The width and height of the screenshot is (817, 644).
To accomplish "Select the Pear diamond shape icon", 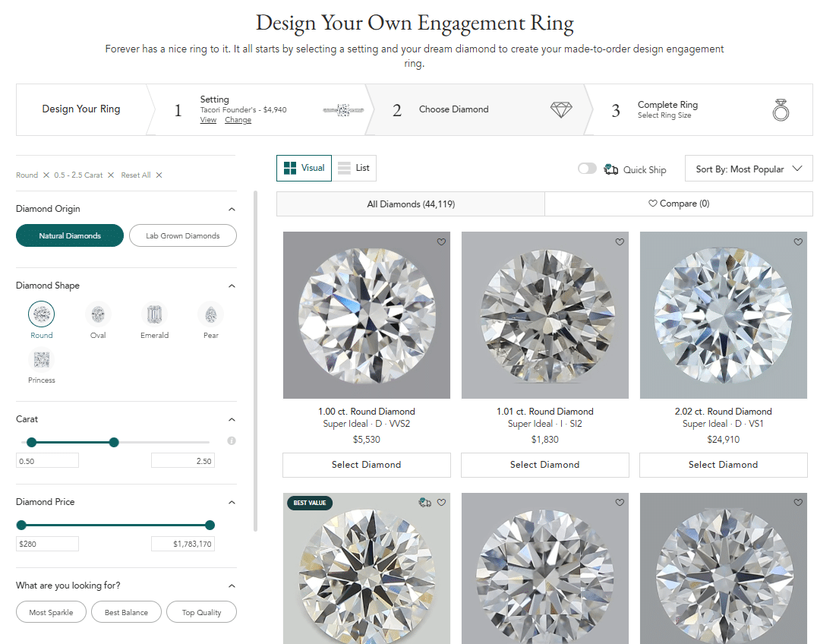I will click(210, 313).
